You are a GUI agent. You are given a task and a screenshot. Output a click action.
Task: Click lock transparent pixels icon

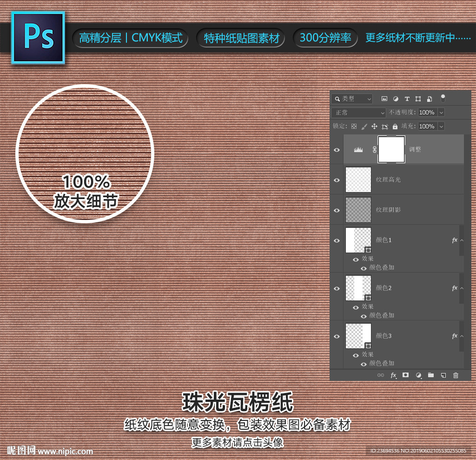354,127
